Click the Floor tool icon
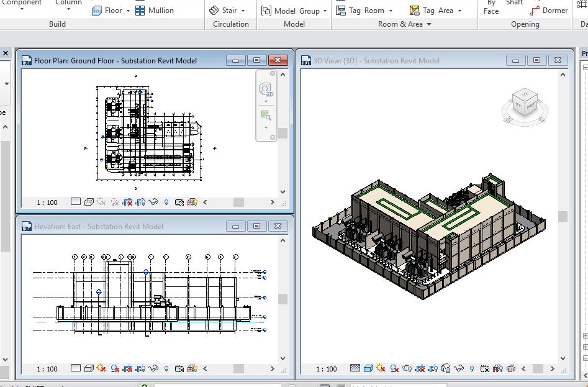 (98, 11)
